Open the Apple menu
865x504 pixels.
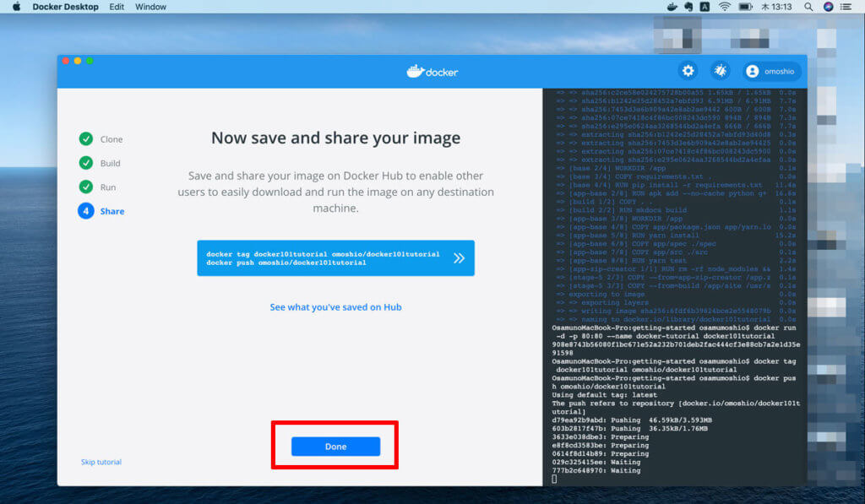point(16,7)
